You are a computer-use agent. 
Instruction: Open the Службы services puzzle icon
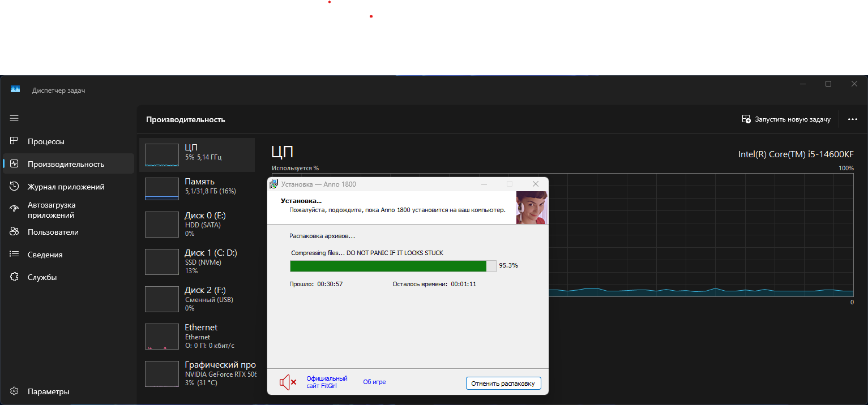click(15, 277)
